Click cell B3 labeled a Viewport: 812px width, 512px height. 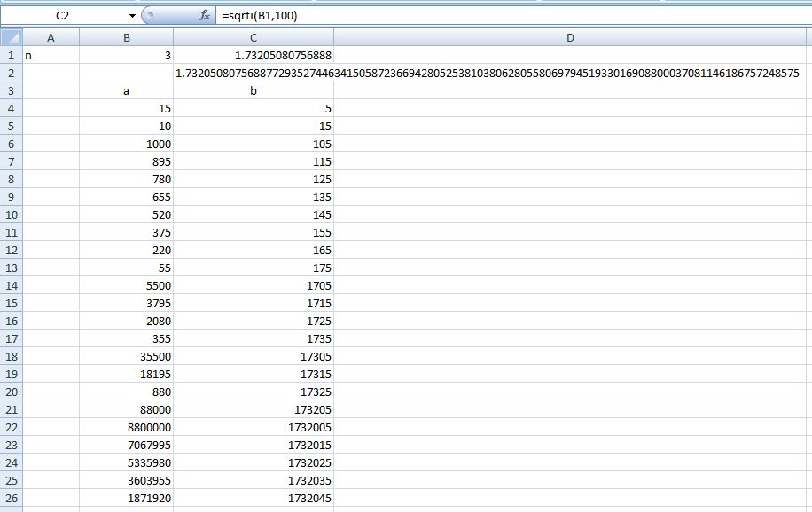pyautogui.click(x=127, y=90)
